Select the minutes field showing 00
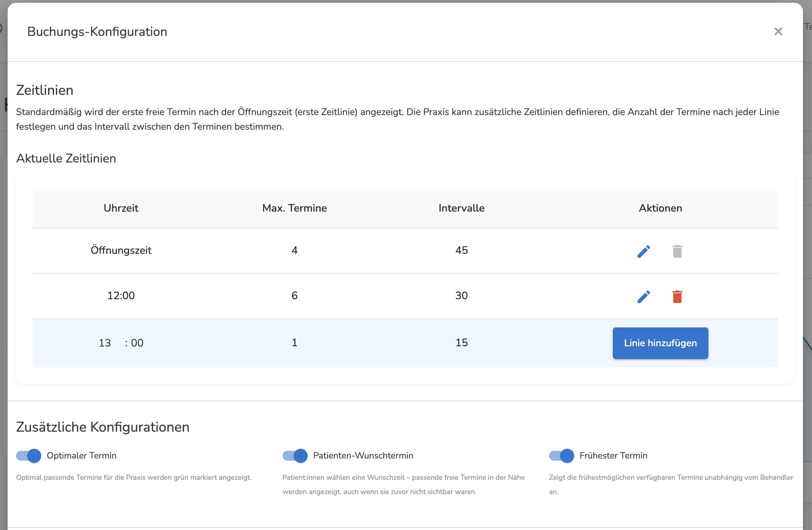Image resolution: width=812 pixels, height=530 pixels. pos(137,343)
